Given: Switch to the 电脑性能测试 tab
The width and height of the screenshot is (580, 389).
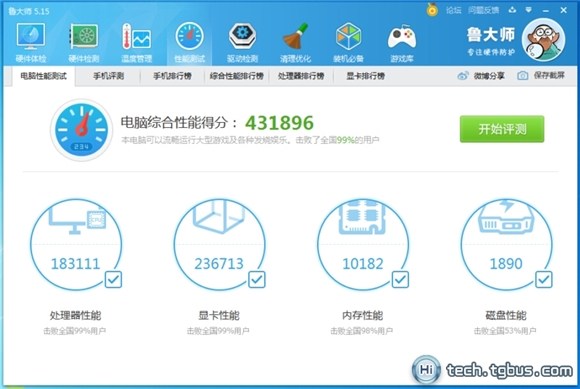Looking at the screenshot, I should point(44,76).
